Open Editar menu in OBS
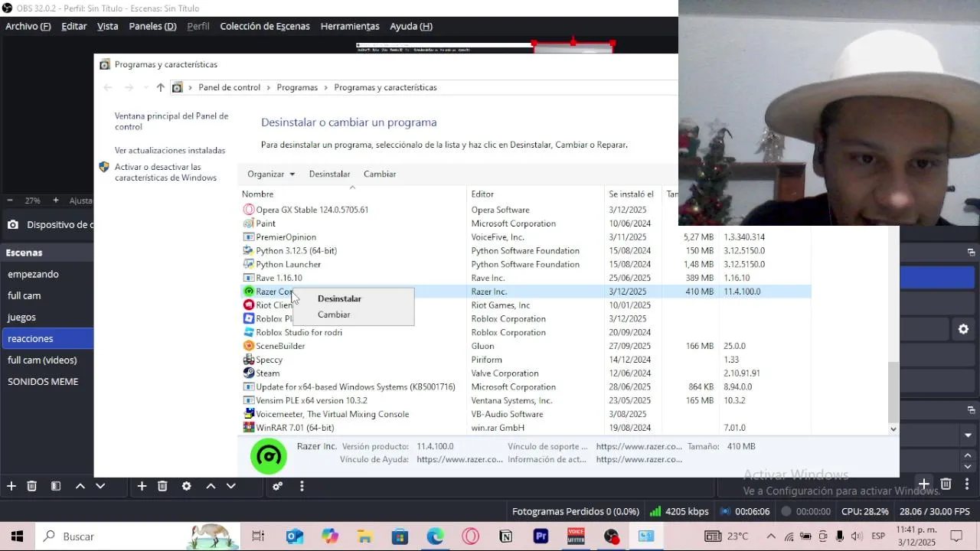The width and height of the screenshot is (980, 551). [x=74, y=26]
